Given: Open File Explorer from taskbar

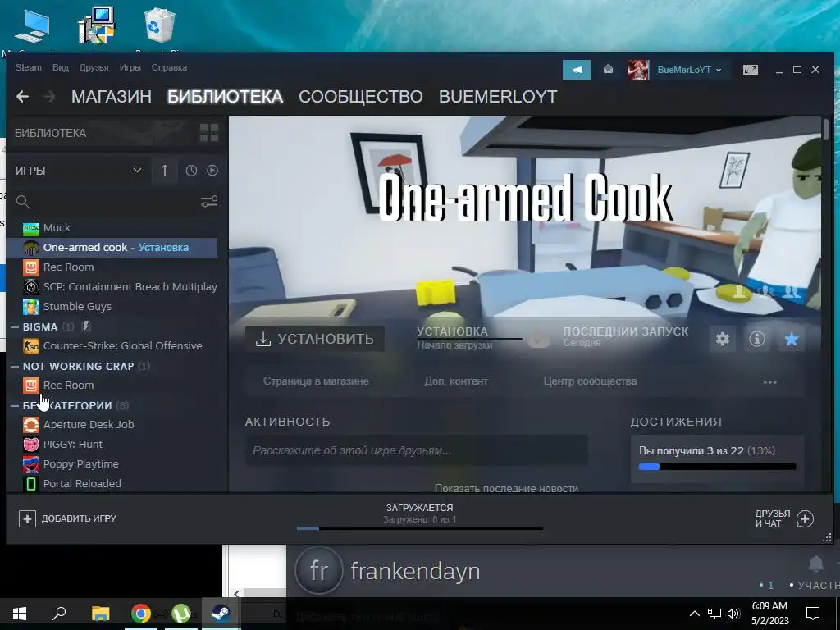Looking at the screenshot, I should 100,614.
